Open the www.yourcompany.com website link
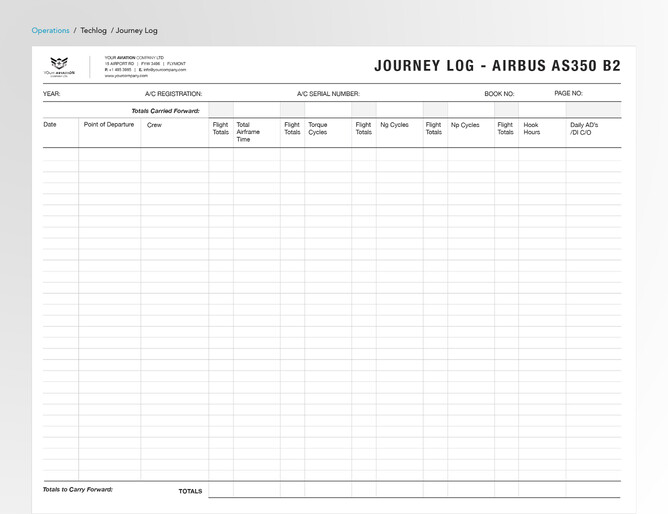This screenshot has width=668, height=514. 126,75
